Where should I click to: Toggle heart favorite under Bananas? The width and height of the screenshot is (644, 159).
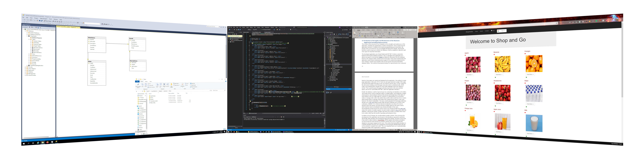coord(494,55)
